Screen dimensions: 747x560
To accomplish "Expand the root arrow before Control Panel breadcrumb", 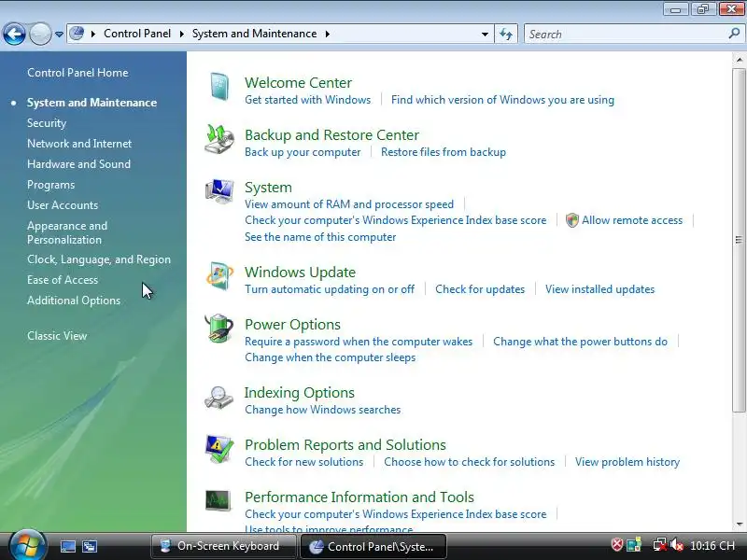I will tap(93, 34).
